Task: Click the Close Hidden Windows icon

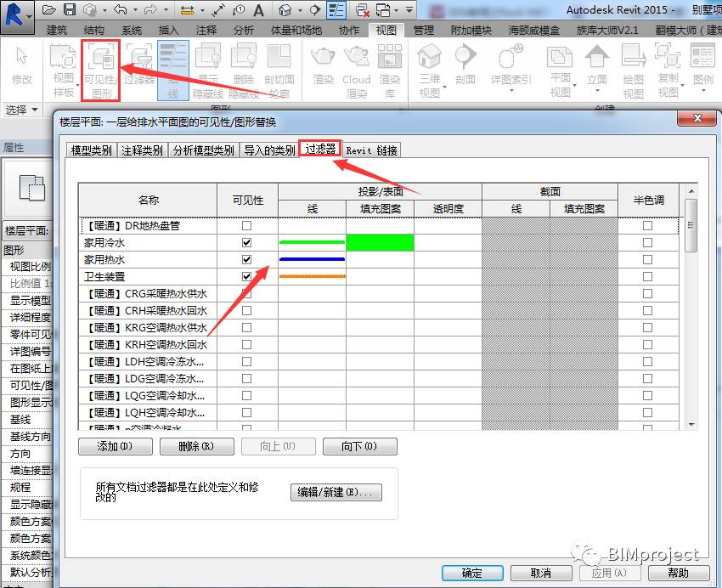Action: click(x=363, y=10)
